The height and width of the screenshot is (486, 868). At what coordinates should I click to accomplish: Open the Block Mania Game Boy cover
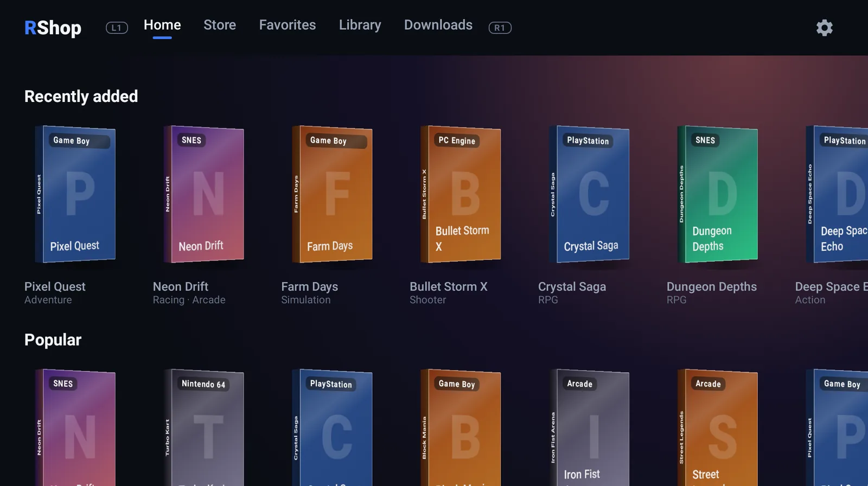pos(461,427)
